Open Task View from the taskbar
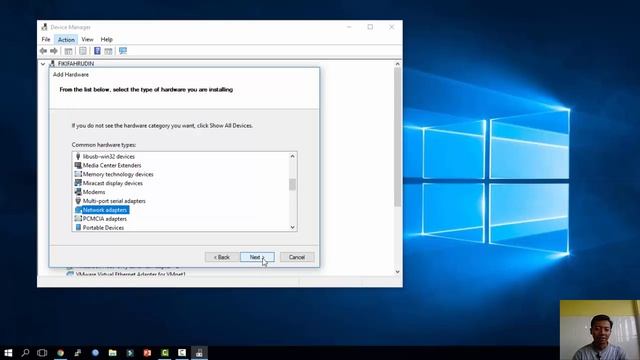The width and height of the screenshot is (640, 360). coord(42,353)
